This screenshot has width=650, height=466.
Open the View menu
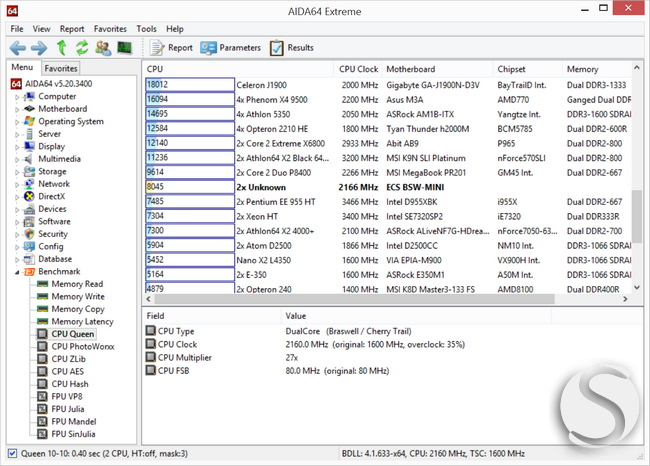click(x=41, y=29)
